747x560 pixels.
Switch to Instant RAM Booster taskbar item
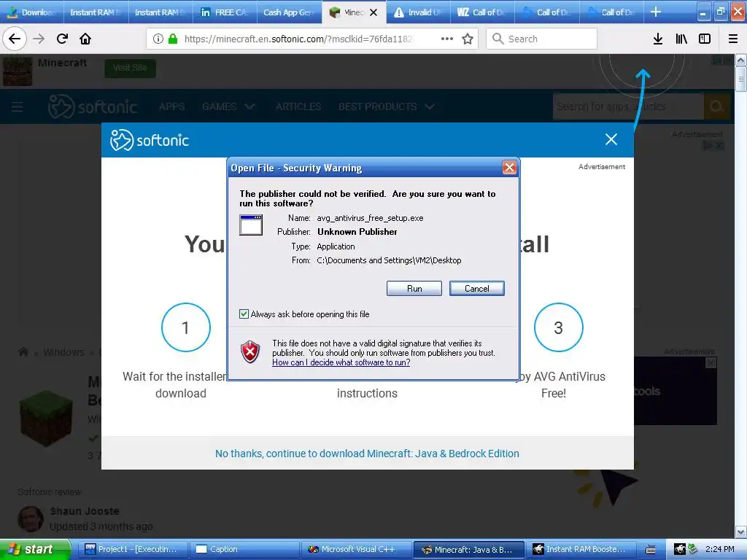coord(580,550)
